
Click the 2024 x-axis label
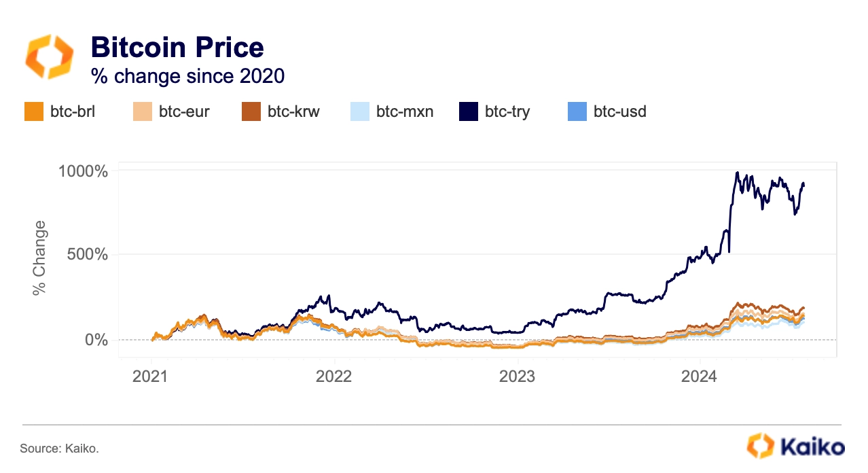point(700,376)
